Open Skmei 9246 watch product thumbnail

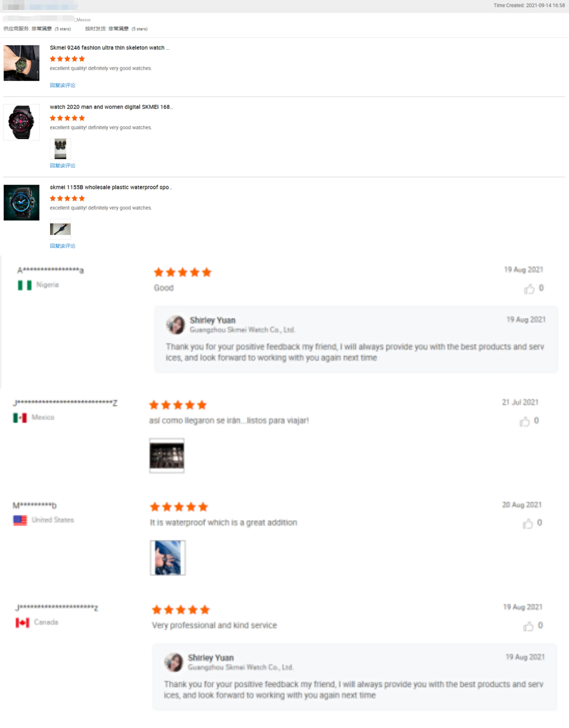[21, 63]
